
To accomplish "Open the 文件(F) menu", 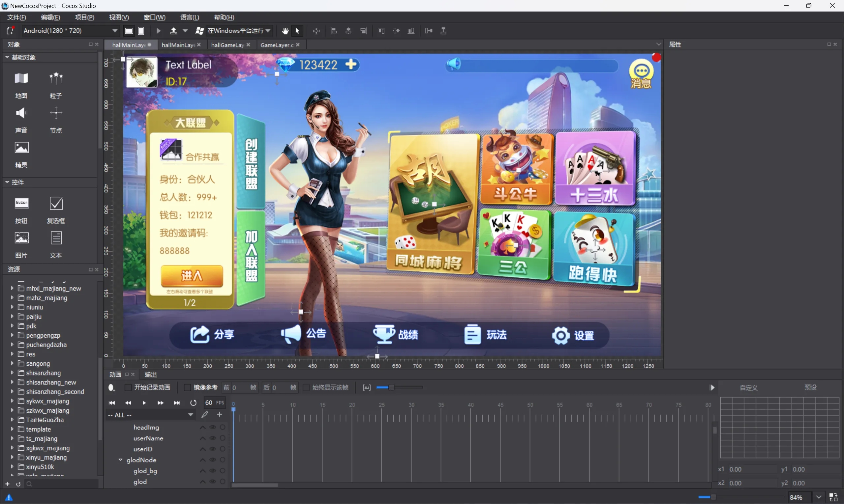I will (x=17, y=17).
